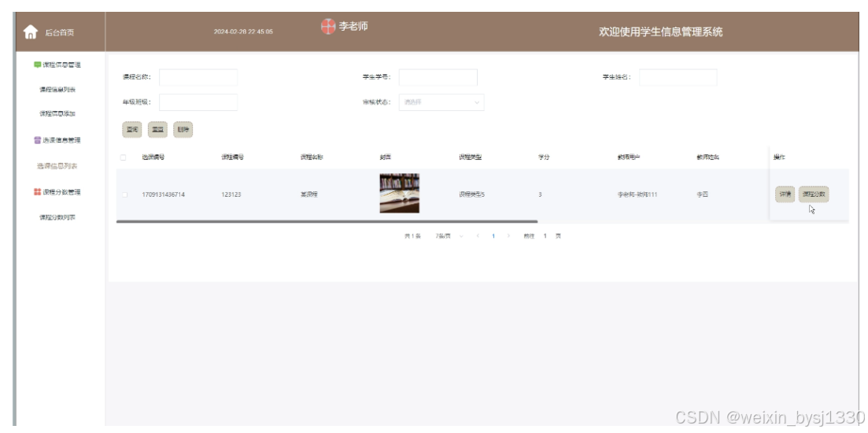Click the 查询 search button
The height and width of the screenshot is (433, 868).
pyautogui.click(x=131, y=130)
